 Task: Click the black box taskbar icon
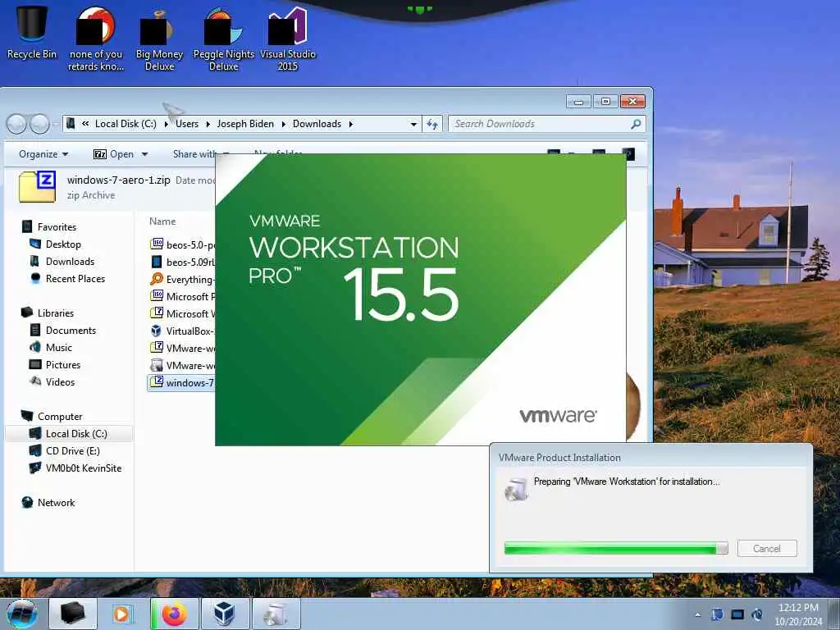click(x=73, y=614)
